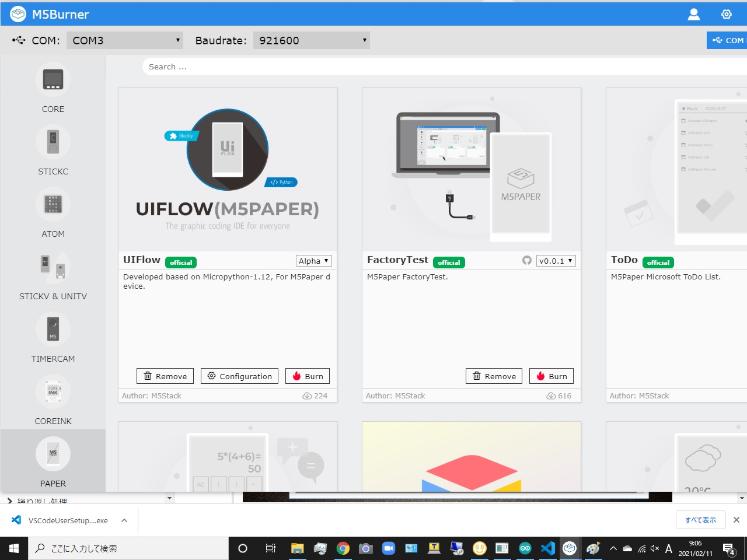This screenshot has height=560, width=747.
Task: Click the すべて表示 show all downloads button
Action: [701, 520]
